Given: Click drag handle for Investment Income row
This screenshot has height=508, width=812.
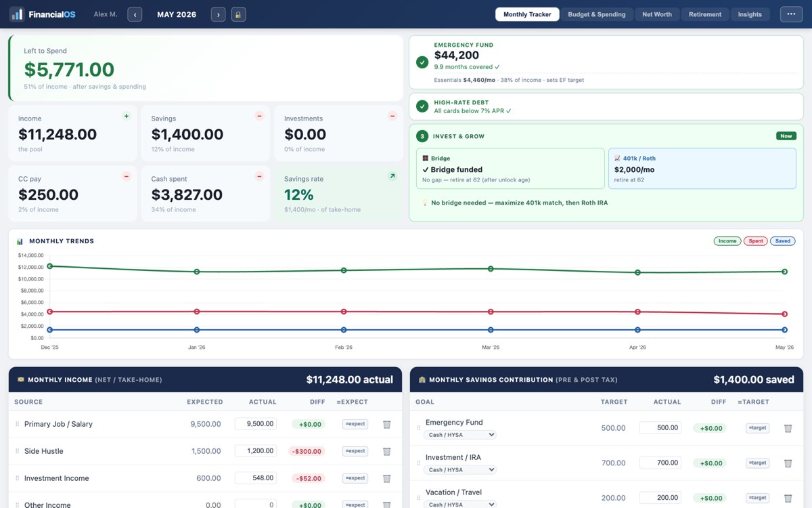Looking at the screenshot, I should (18, 478).
